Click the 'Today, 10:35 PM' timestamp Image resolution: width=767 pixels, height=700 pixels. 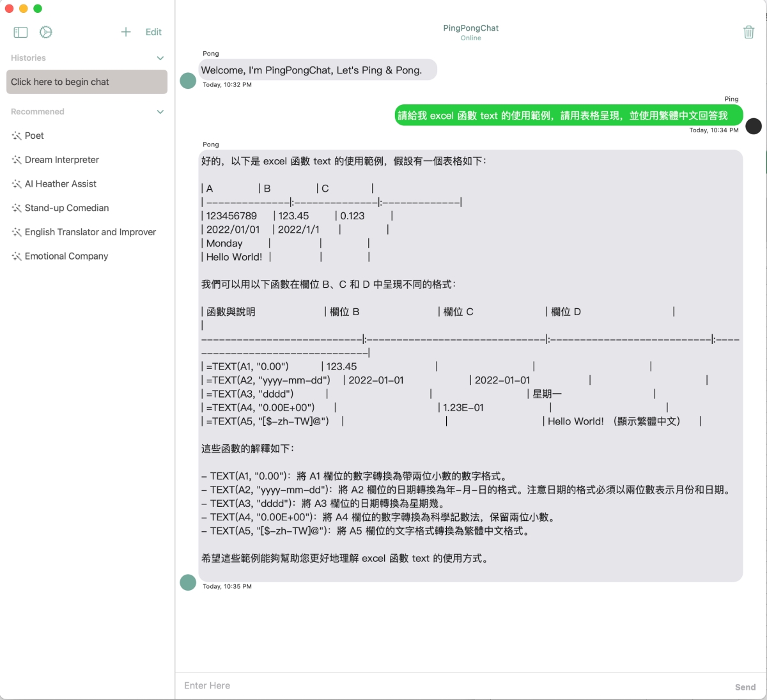coord(228,587)
